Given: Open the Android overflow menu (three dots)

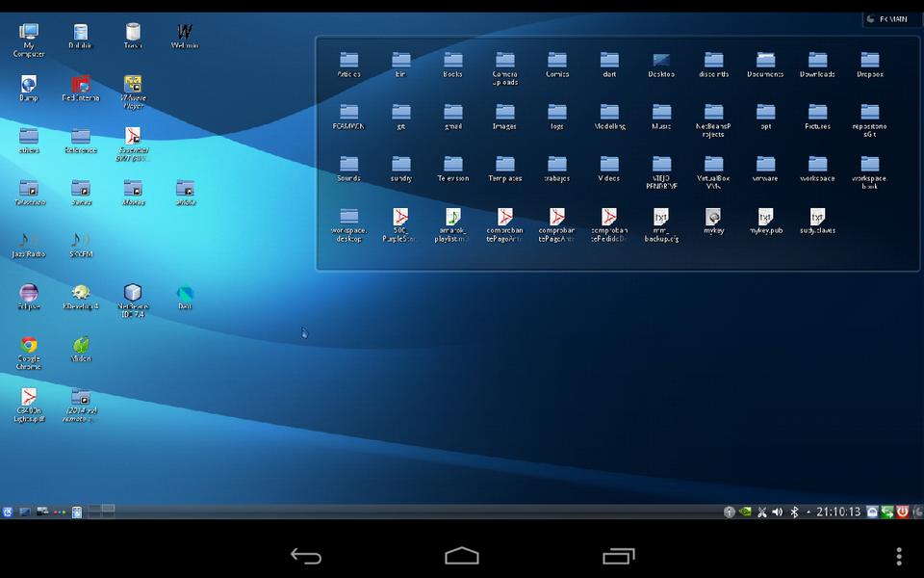Looking at the screenshot, I should click(x=899, y=556).
